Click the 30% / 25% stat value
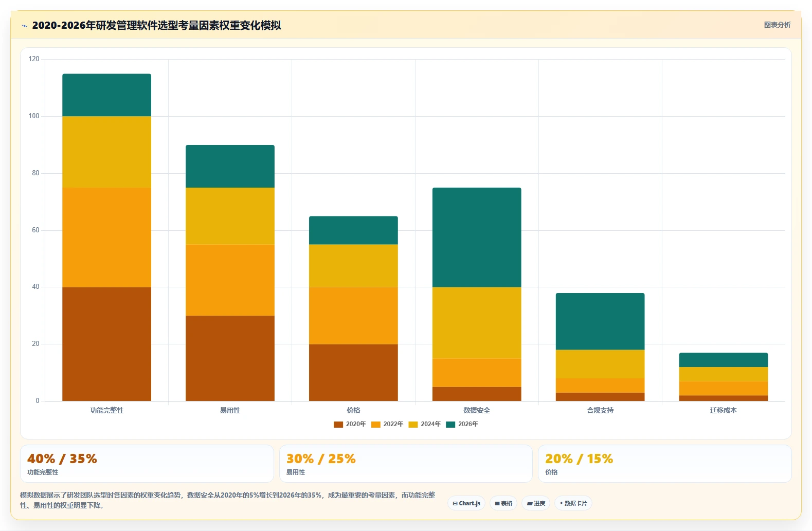Image resolution: width=812 pixels, height=531 pixels. pos(321,459)
